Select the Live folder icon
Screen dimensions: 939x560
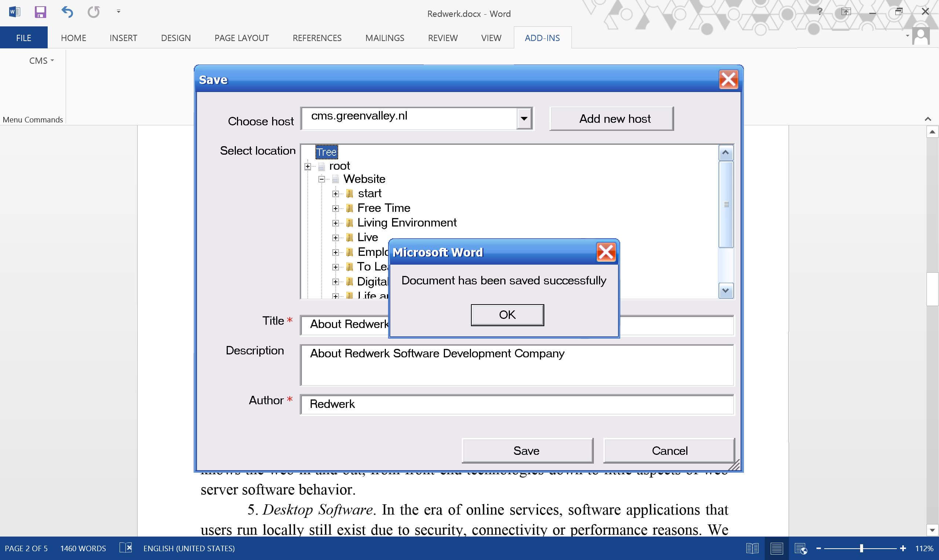click(x=350, y=237)
